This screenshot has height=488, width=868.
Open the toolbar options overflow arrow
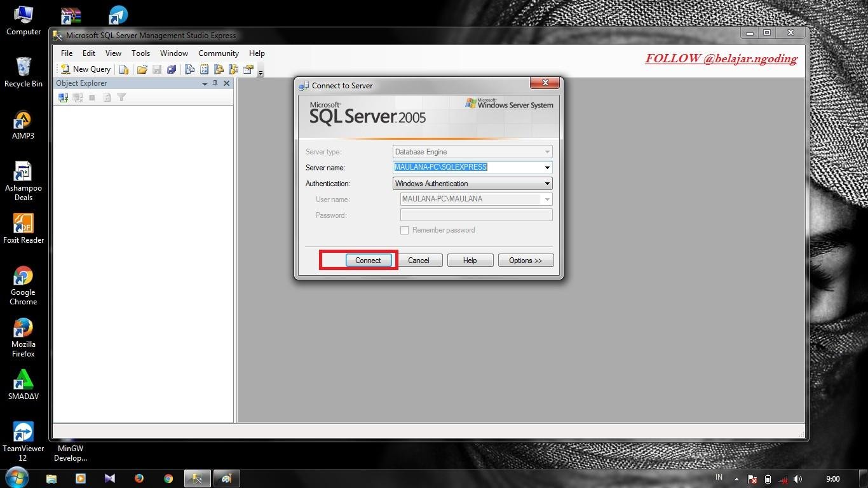click(261, 71)
